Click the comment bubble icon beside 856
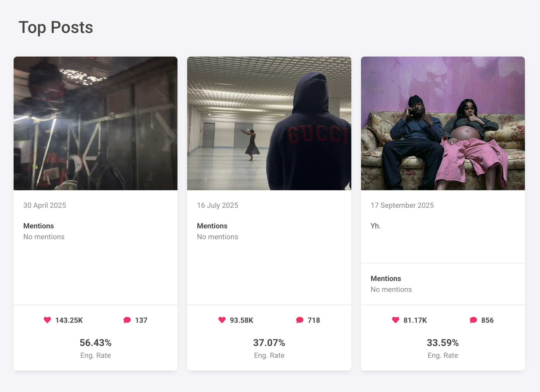Screen dimensions: 540x392 (473, 320)
